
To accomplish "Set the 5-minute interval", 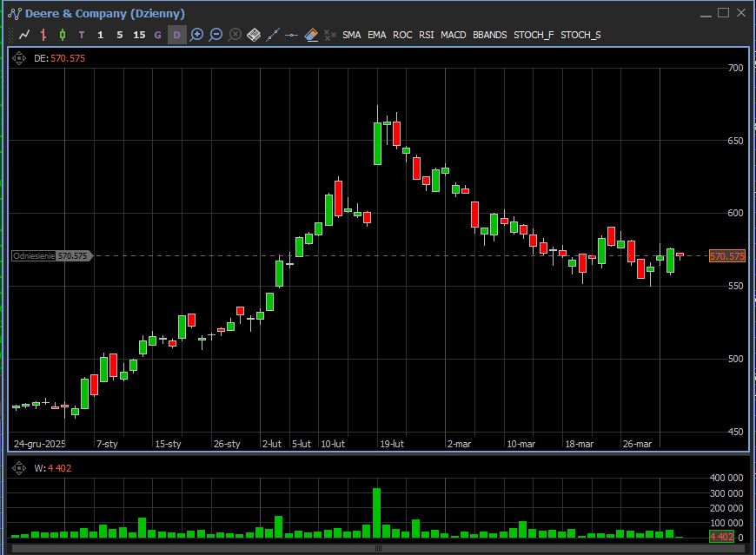I will tap(120, 35).
